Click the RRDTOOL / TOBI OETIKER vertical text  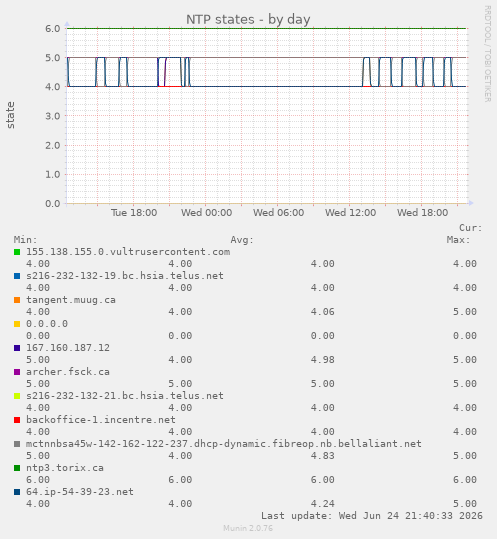click(487, 54)
